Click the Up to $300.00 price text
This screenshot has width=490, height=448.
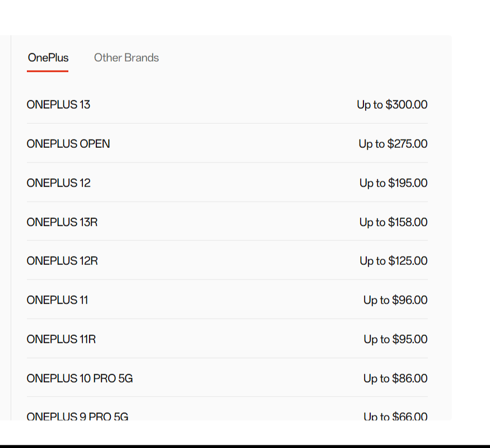point(392,105)
